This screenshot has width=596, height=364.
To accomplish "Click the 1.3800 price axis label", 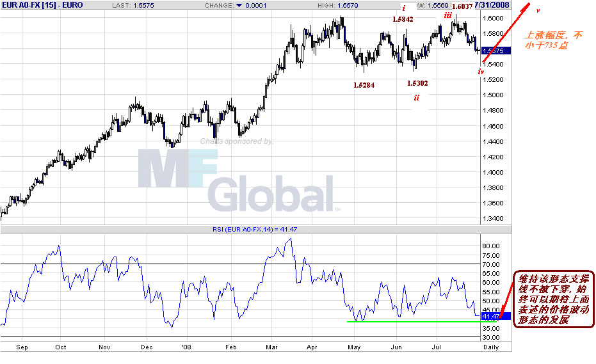I will click(493, 187).
